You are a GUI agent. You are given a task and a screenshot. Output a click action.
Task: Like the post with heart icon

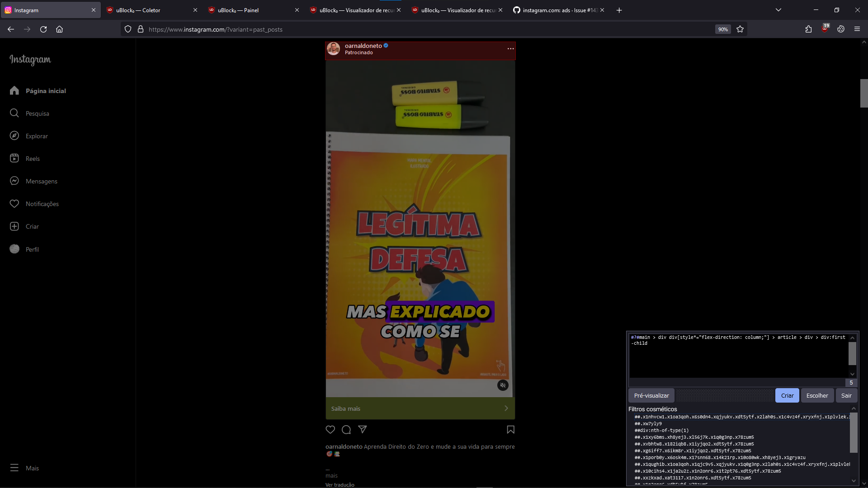(330, 430)
